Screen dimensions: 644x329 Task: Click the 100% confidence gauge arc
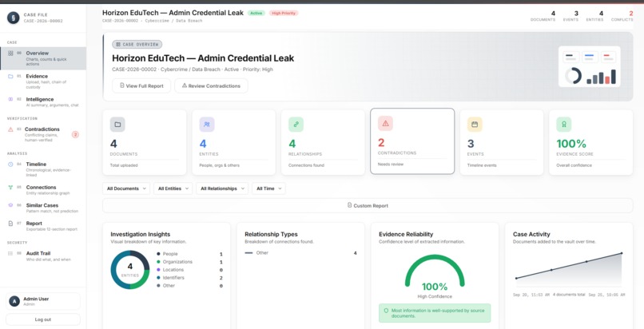click(x=435, y=271)
